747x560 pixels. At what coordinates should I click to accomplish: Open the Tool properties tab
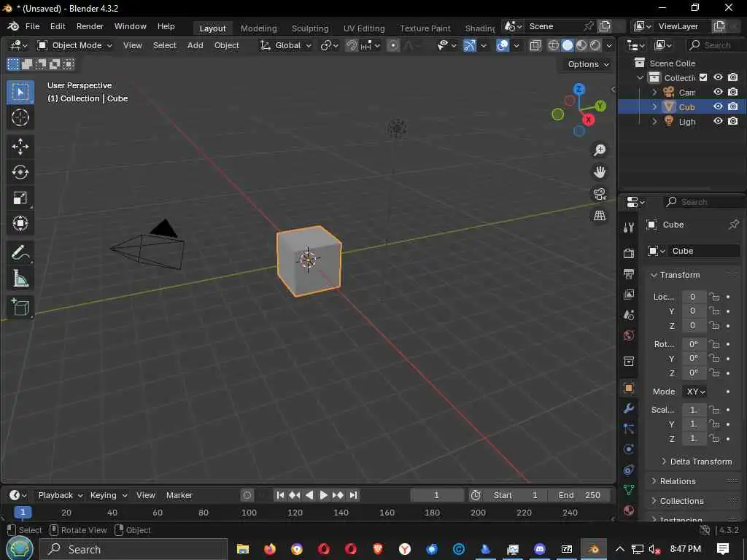[628, 227]
